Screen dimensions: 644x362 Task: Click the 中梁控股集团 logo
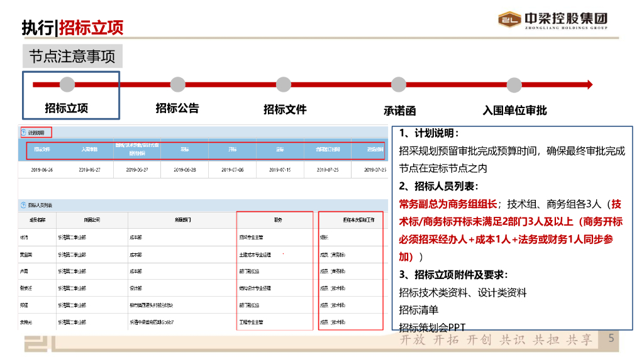point(552,21)
